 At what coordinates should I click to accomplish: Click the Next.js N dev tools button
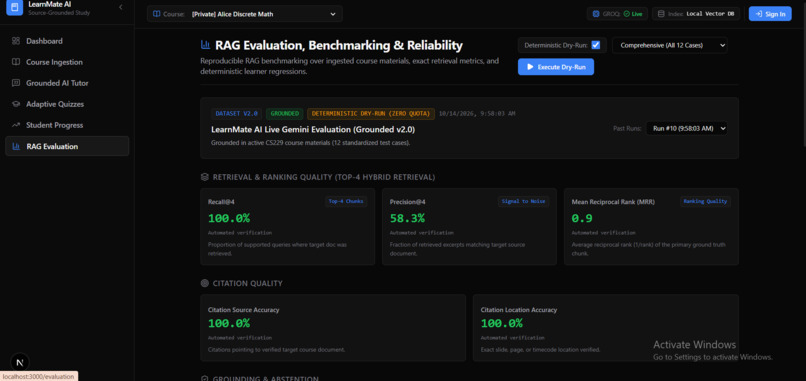pos(20,362)
